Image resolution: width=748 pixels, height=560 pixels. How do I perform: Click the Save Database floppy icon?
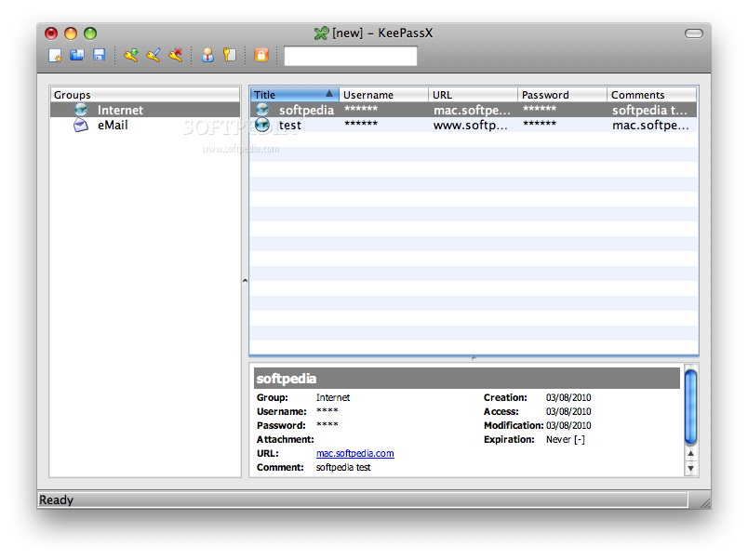coord(99,56)
